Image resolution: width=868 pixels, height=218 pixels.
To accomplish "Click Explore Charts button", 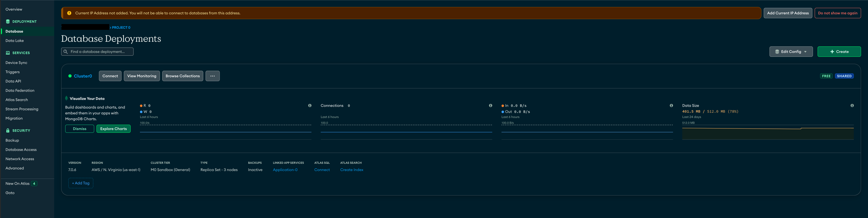I will tap(114, 129).
